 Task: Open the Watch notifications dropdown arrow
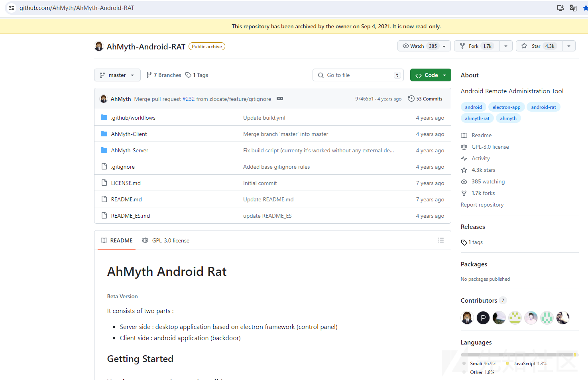pyautogui.click(x=444, y=46)
